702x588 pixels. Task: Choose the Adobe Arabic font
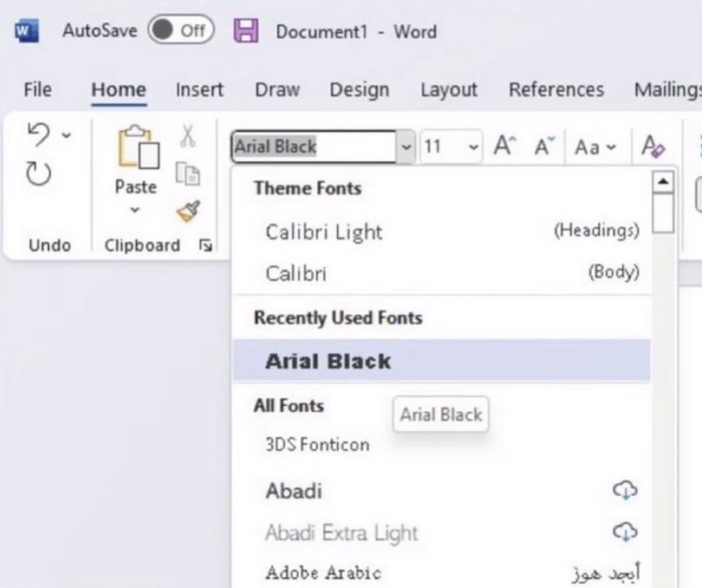coord(442,572)
